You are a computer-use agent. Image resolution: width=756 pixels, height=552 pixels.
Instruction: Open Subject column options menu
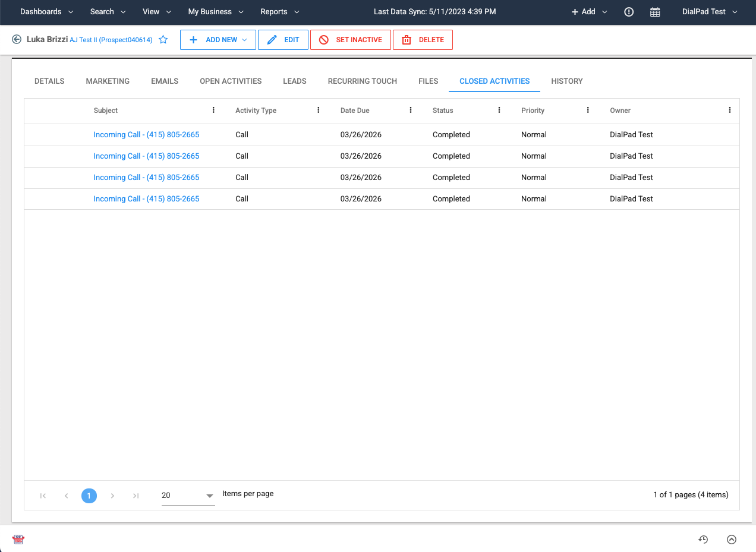[213, 111]
